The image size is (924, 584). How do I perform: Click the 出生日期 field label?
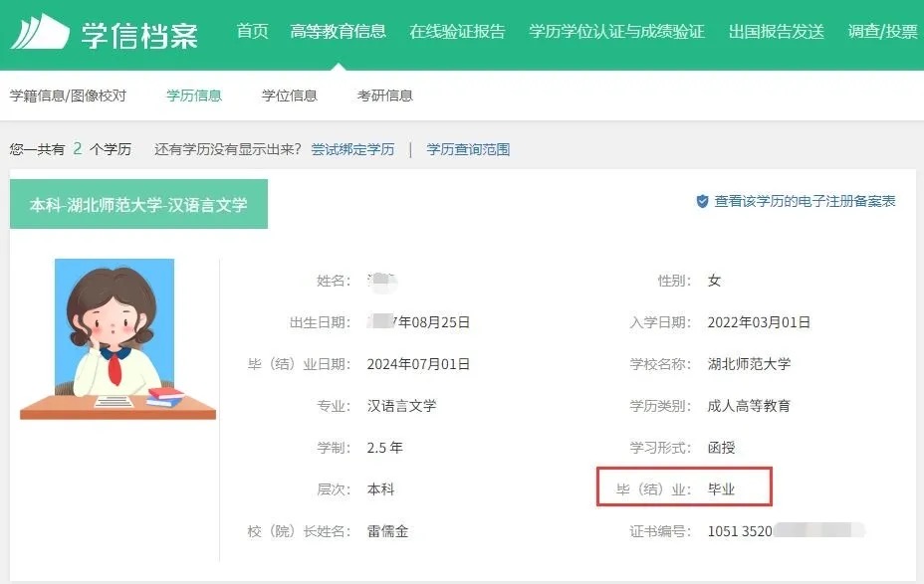point(320,322)
